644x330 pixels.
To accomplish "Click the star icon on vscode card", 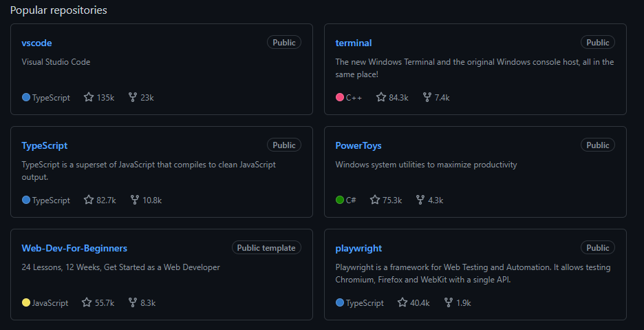I will tap(89, 97).
